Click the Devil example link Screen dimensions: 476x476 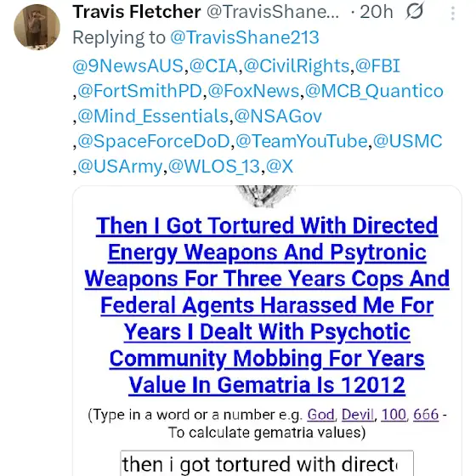pos(358,415)
